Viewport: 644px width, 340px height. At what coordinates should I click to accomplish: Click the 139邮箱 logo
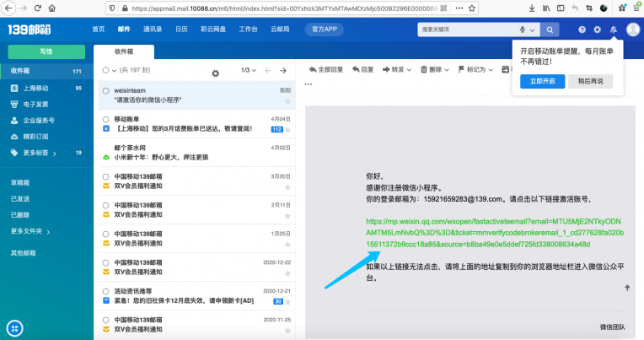(x=30, y=30)
